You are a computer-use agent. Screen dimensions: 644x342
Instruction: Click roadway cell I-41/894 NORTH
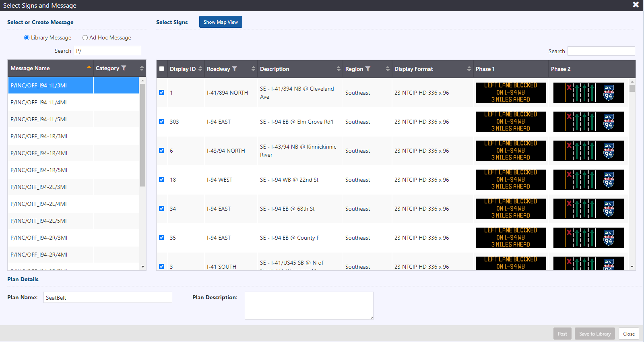227,93
